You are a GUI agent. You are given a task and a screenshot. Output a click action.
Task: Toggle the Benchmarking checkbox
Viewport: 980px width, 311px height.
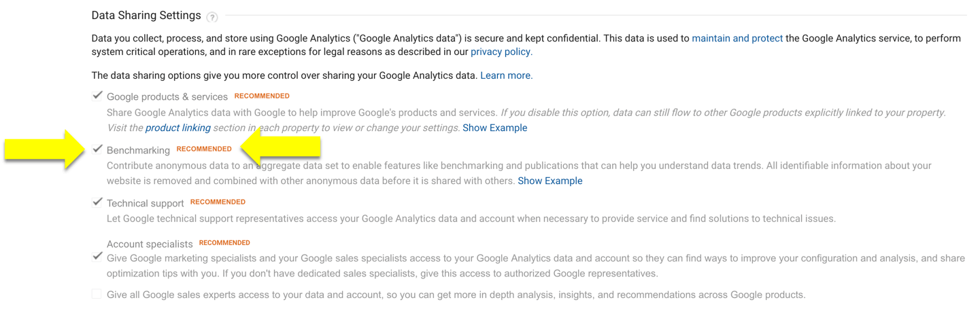(x=97, y=149)
